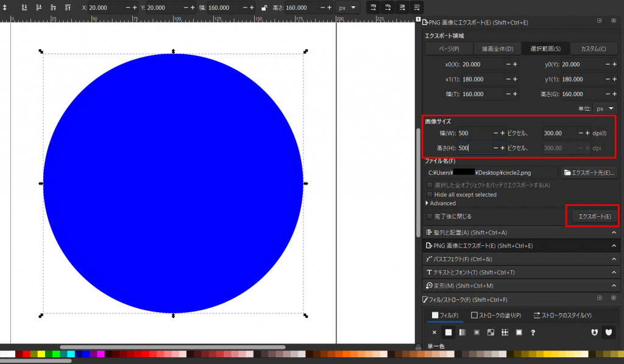The height and width of the screenshot is (364, 624).
Task: Open the toolbar px unit dropdown
Action: coord(347,8)
